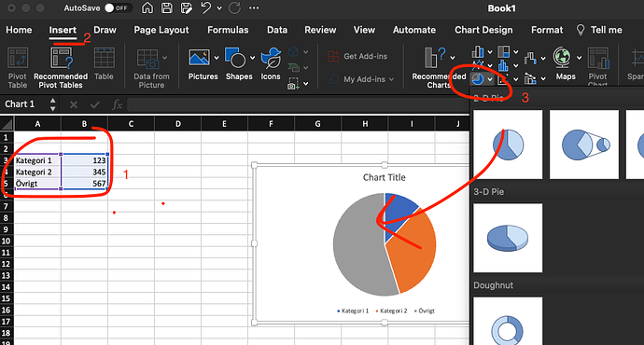This screenshot has width=644, height=345.
Task: Click the Name Box showing Chart 1
Action: (x=25, y=104)
